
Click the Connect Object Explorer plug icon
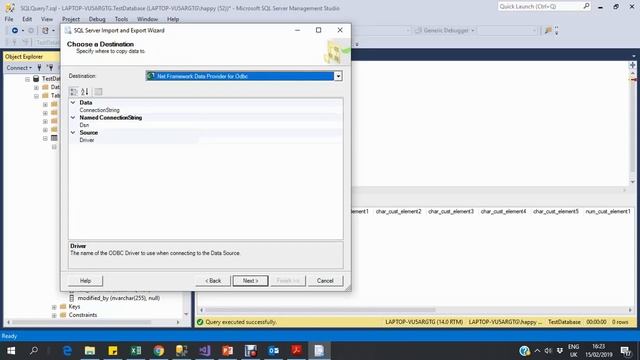[x=40, y=68]
